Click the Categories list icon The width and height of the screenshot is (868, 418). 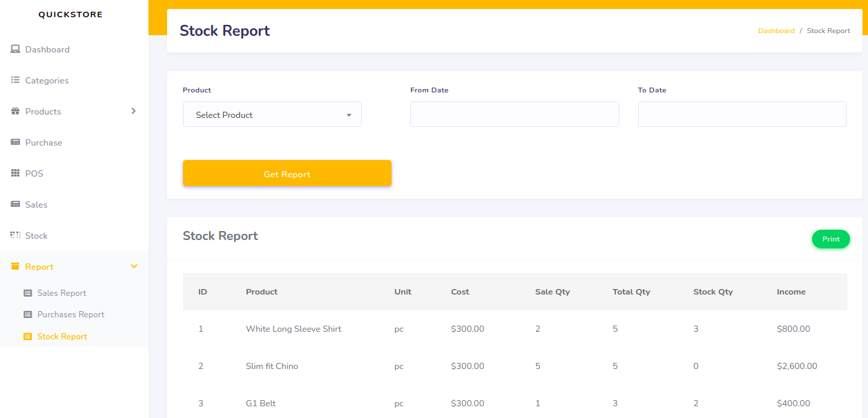[15, 81]
